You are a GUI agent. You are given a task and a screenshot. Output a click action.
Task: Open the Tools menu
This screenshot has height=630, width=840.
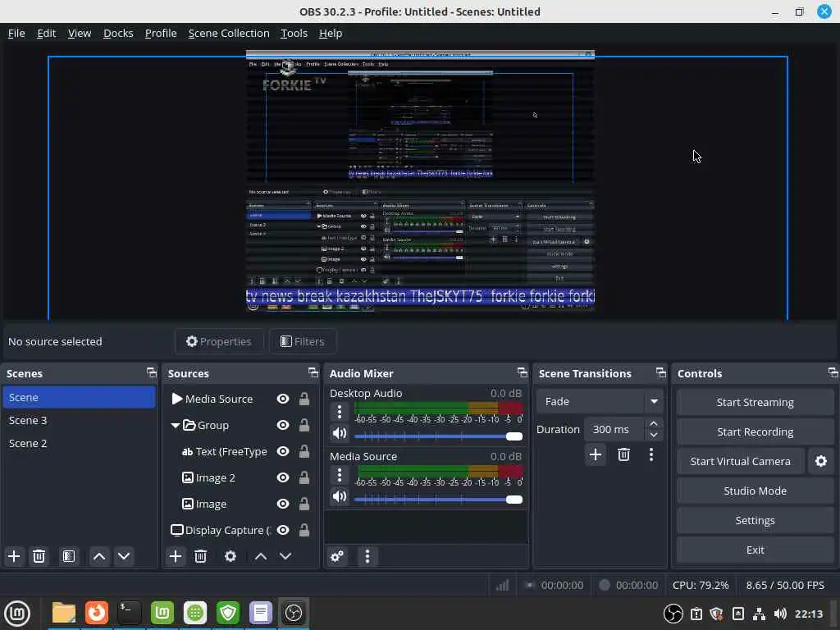click(294, 33)
